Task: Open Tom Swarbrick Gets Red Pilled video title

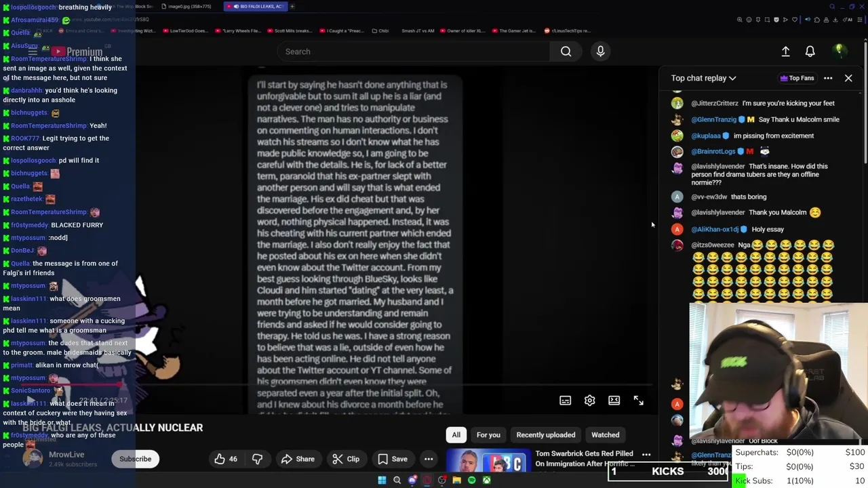Action: tap(585, 459)
